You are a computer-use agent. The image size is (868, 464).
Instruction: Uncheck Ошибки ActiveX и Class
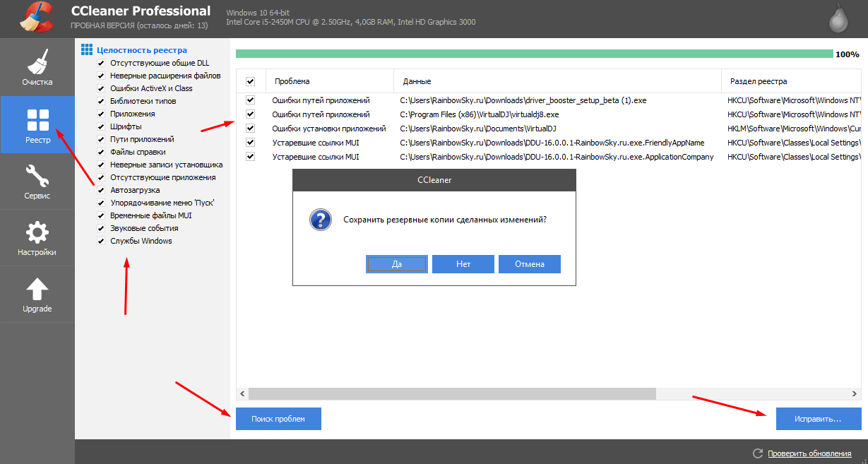[x=101, y=88]
